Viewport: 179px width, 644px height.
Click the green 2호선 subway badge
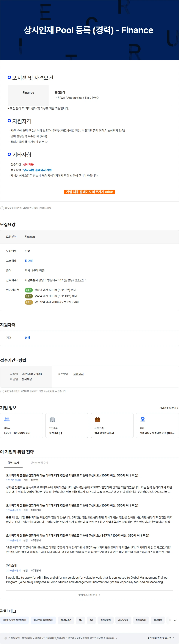click(29, 290)
